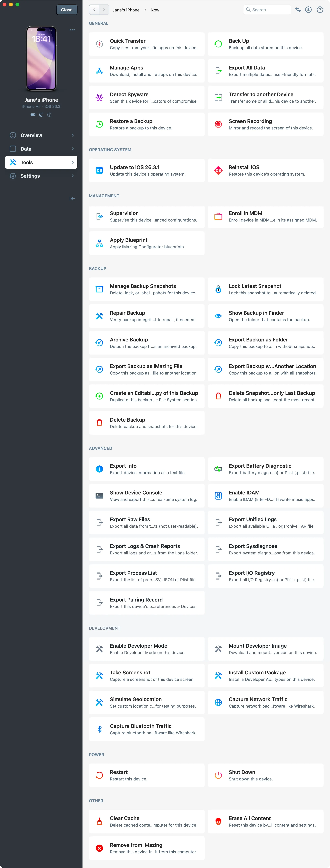Viewport: 330px width, 868px height.
Task: Open the user account icon
Action: click(x=308, y=10)
